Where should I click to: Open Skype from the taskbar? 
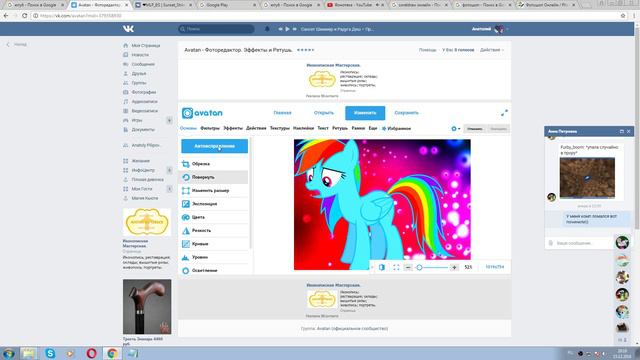pos(50,353)
